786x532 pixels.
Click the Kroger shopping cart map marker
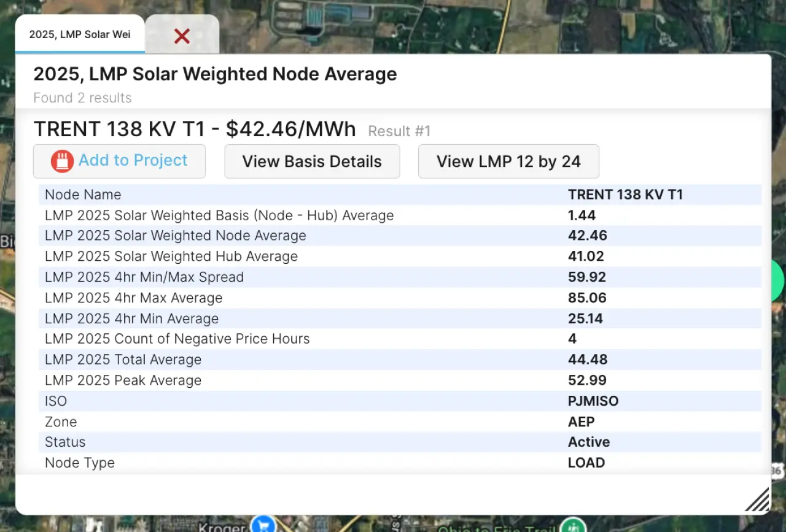pyautogui.click(x=265, y=525)
